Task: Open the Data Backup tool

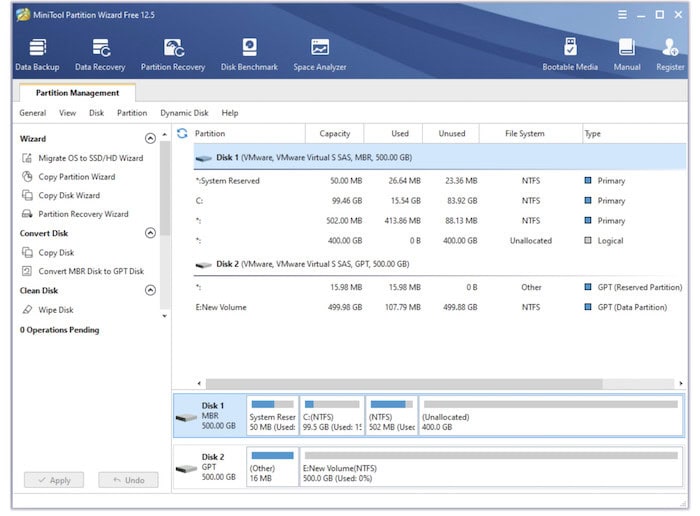Action: [x=38, y=54]
